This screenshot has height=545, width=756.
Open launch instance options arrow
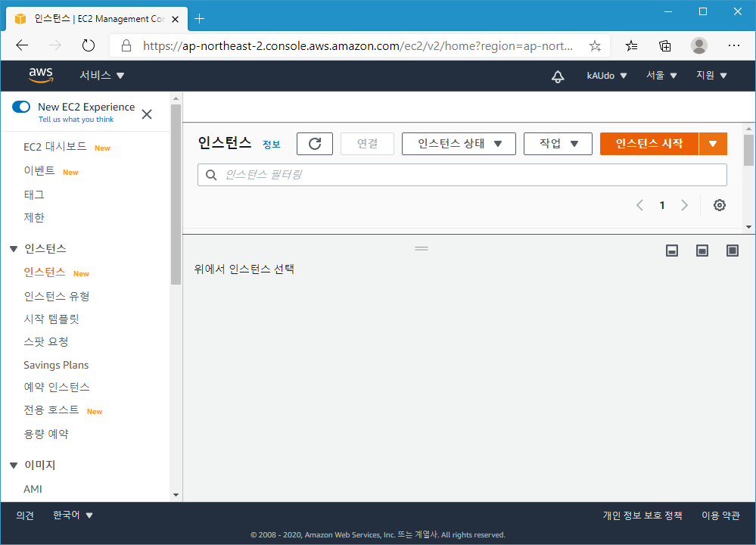tap(713, 144)
